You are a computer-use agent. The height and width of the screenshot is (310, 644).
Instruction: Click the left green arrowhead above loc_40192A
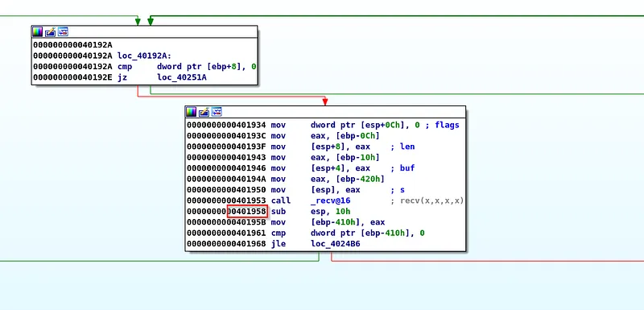click(138, 21)
